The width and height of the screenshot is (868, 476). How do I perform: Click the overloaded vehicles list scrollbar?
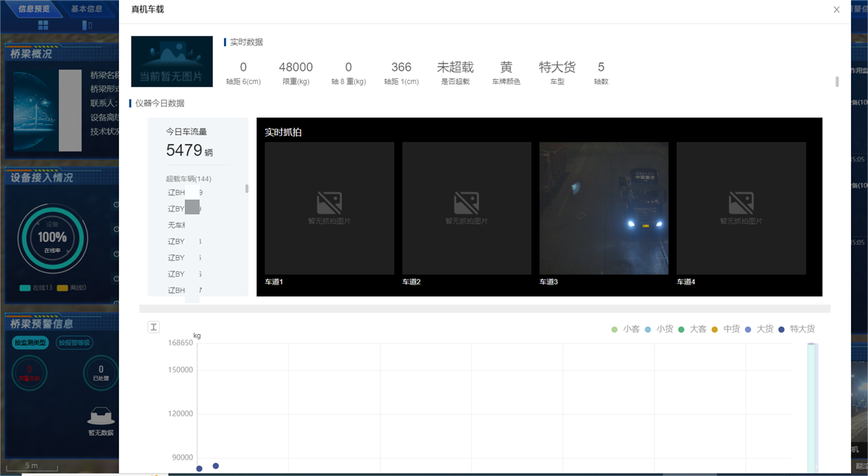(246, 189)
